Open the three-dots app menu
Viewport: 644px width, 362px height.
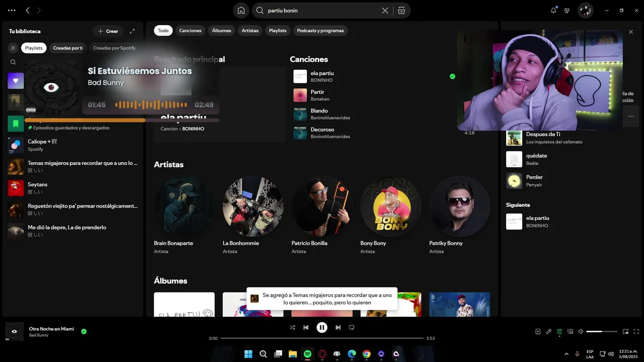pyautogui.click(x=12, y=10)
